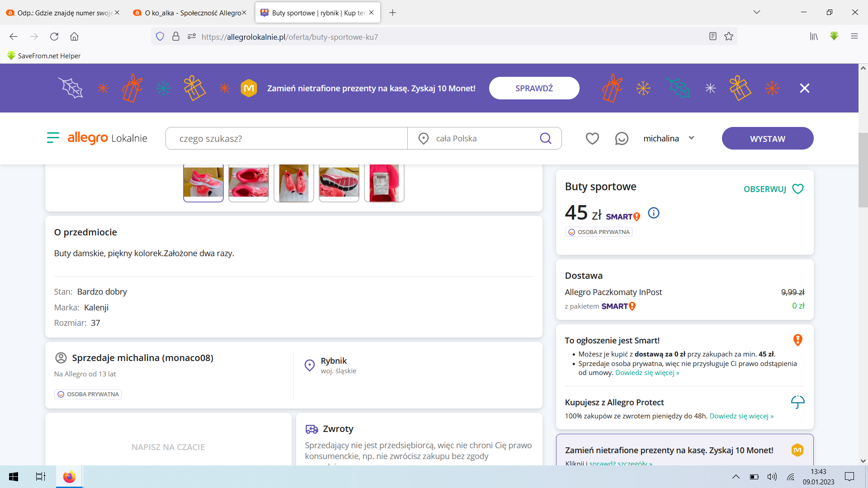Open seller michalina (monaco08) profile

[x=142, y=358]
